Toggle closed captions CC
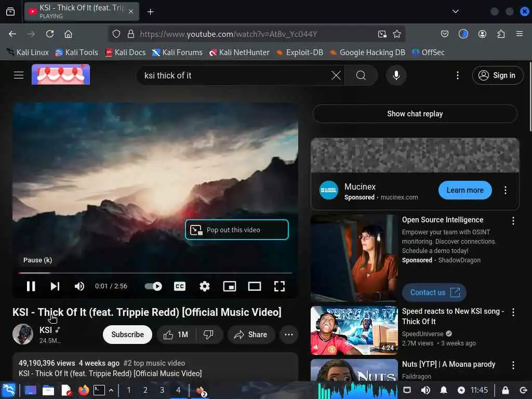532x399 pixels. [179, 286]
